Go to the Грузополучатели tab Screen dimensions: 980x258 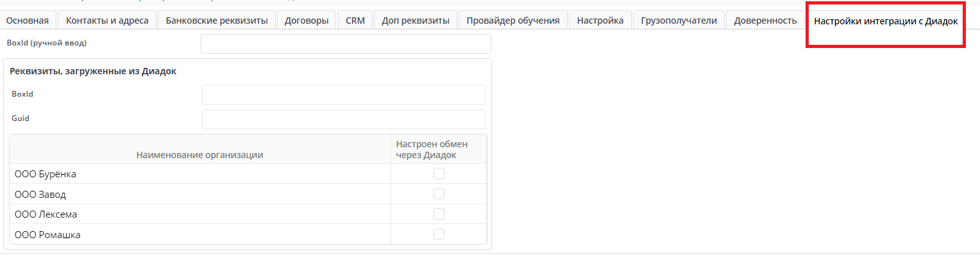pos(679,20)
